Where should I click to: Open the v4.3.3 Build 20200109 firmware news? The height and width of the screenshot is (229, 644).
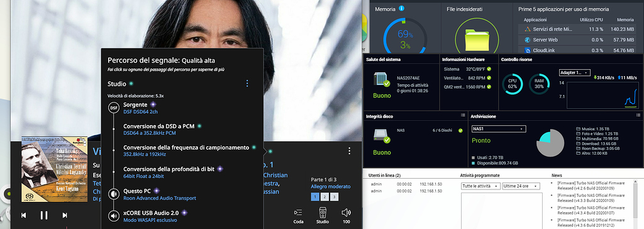coord(591,198)
